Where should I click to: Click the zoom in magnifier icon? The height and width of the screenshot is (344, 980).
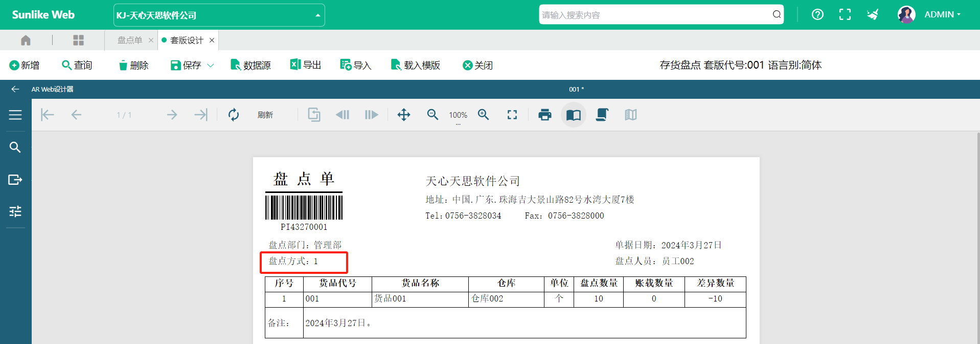point(483,115)
